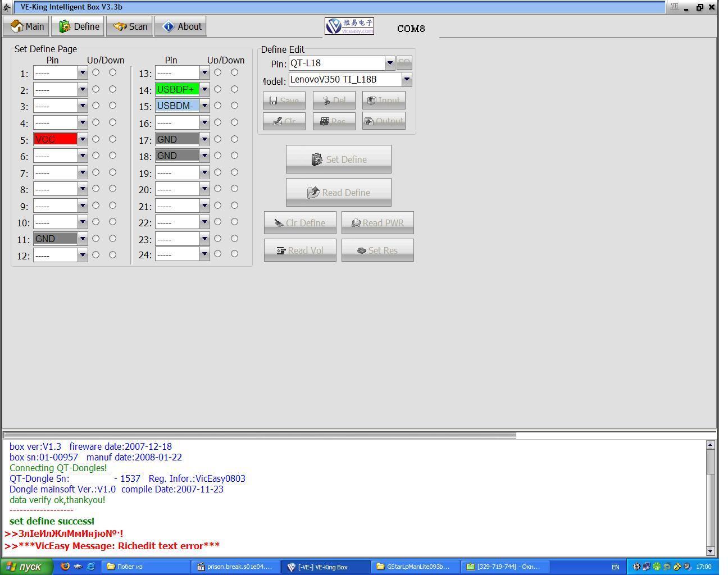Image resolution: width=728 pixels, height=575 pixels.
Task: Click 'data verify ok,thankyou!' log line
Action: pyautogui.click(x=57, y=500)
